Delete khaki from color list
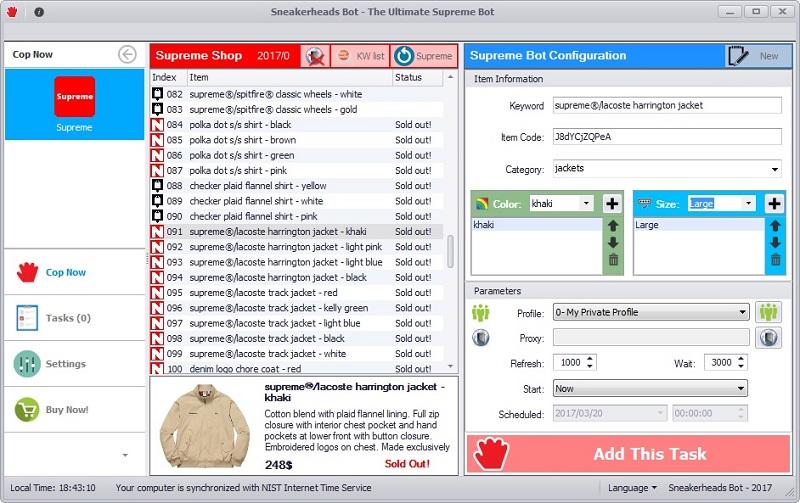 (x=613, y=260)
